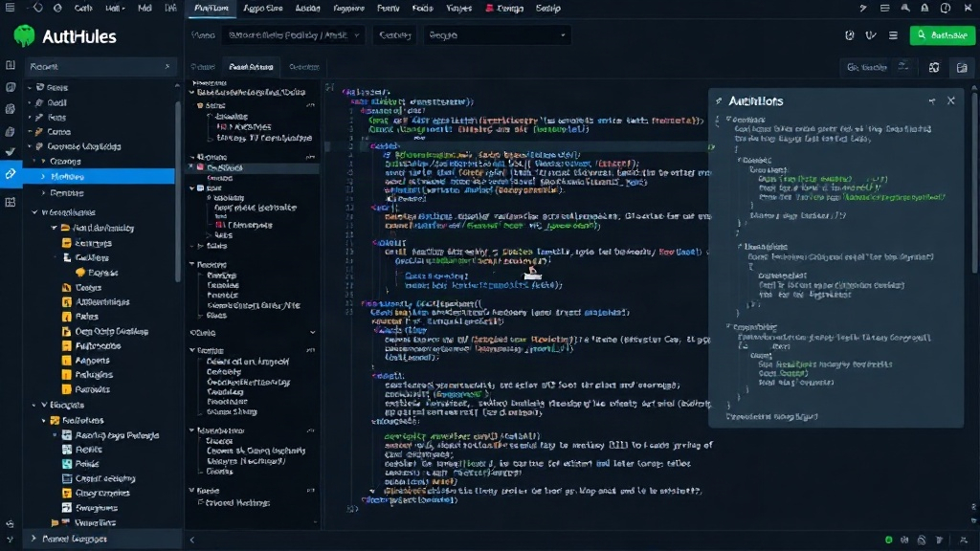The width and height of the screenshot is (980, 551).
Task: Click the green run arrow at the right edge of the highlighted code line
Action: (711, 146)
